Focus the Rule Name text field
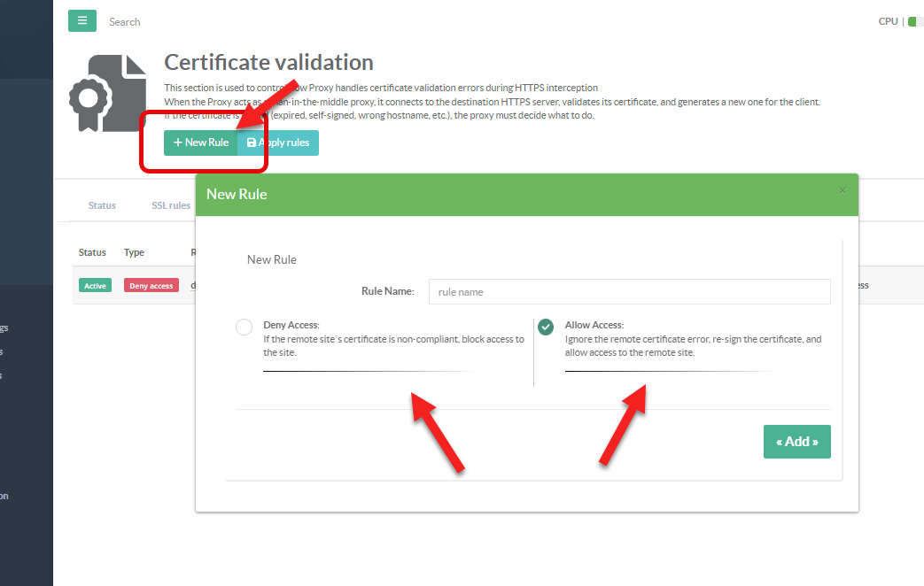 point(629,291)
